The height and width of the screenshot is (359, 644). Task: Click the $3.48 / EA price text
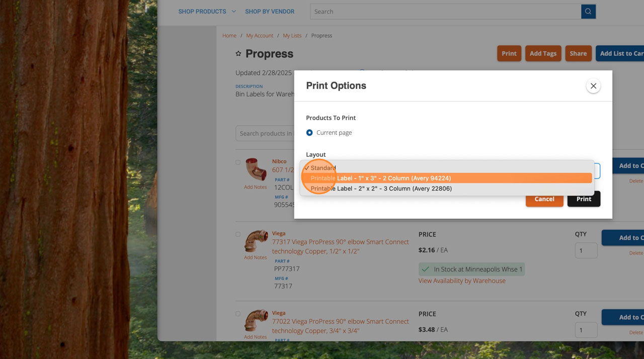(x=433, y=329)
